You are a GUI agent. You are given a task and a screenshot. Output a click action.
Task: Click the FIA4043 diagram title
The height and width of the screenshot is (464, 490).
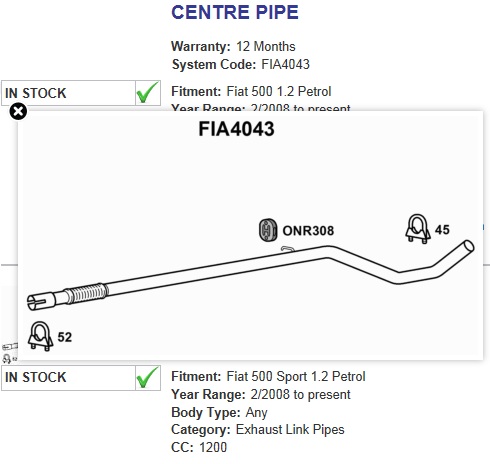(236, 129)
